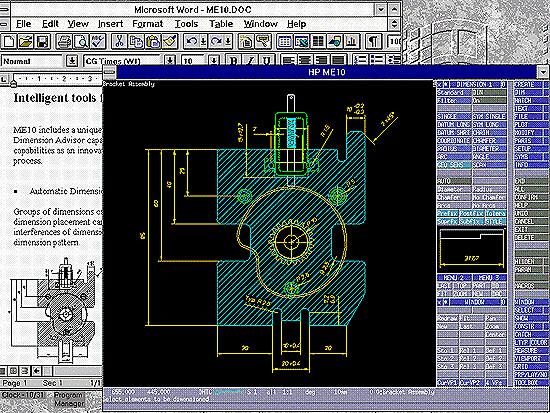Click the Insert Table grid icon

[284, 42]
